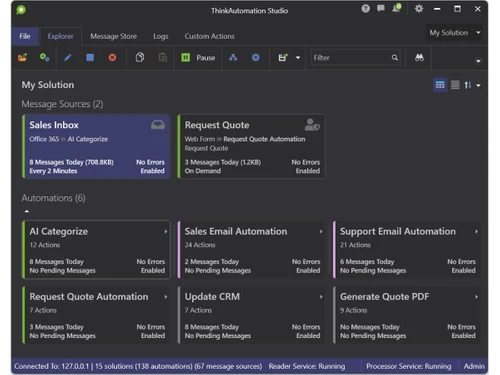Switch to list view
Image resolution: width=500 pixels, height=375 pixels.
click(455, 85)
